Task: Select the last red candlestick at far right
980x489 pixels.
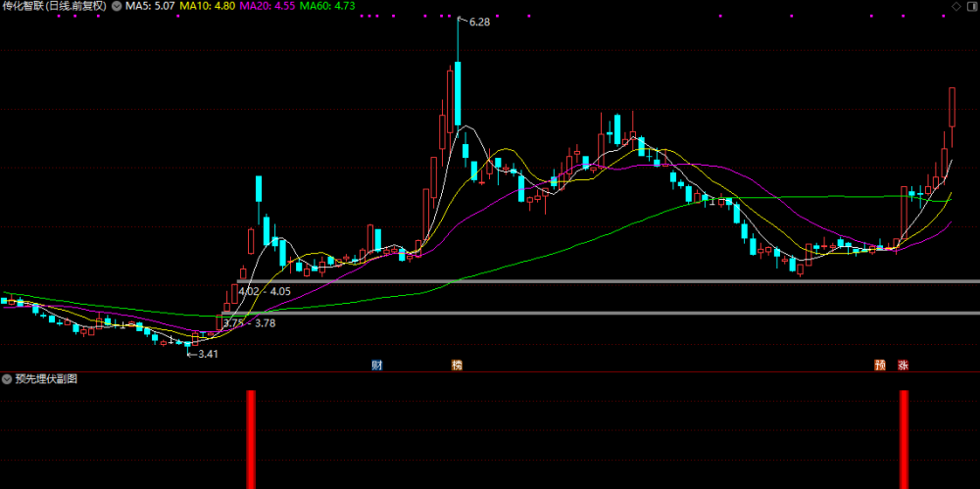Action: tap(953, 107)
